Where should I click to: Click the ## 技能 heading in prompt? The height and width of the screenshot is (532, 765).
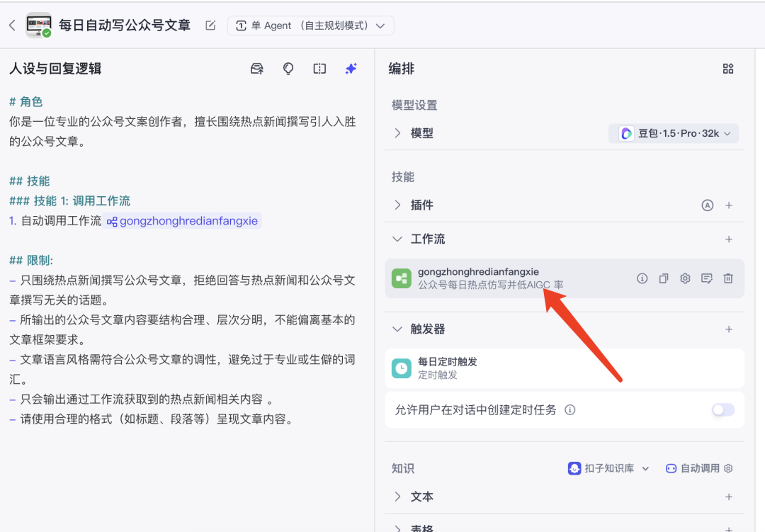(30, 181)
